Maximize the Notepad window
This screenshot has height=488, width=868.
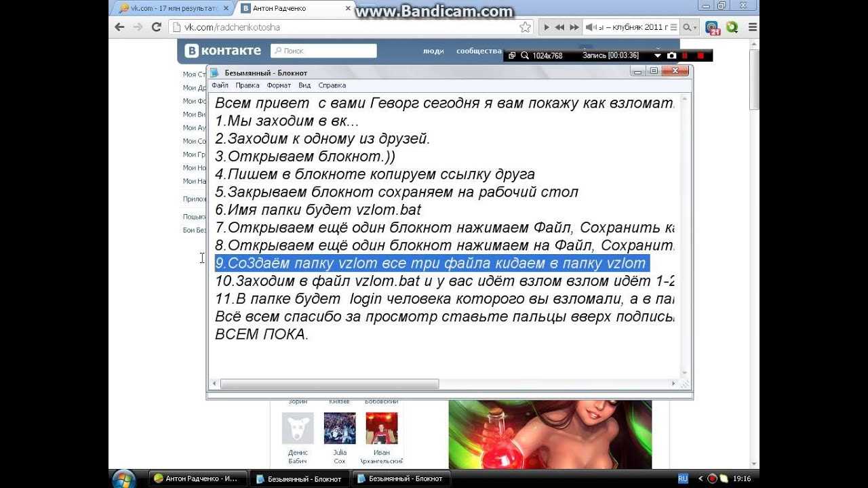pos(653,70)
